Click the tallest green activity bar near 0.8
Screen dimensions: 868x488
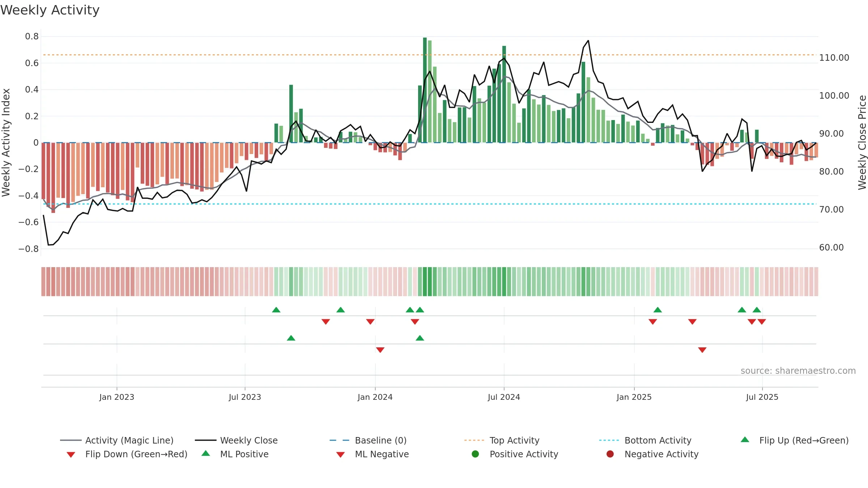(x=425, y=90)
